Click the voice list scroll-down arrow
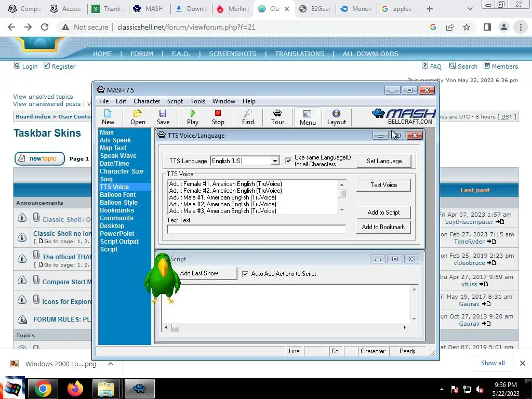The height and width of the screenshot is (399, 532). tap(342, 210)
